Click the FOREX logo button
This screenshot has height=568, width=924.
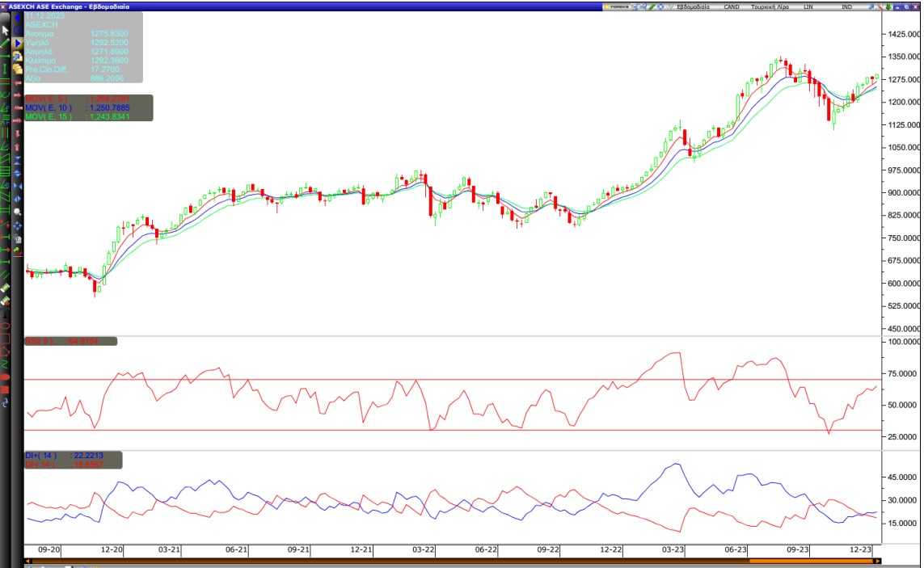(x=618, y=6)
